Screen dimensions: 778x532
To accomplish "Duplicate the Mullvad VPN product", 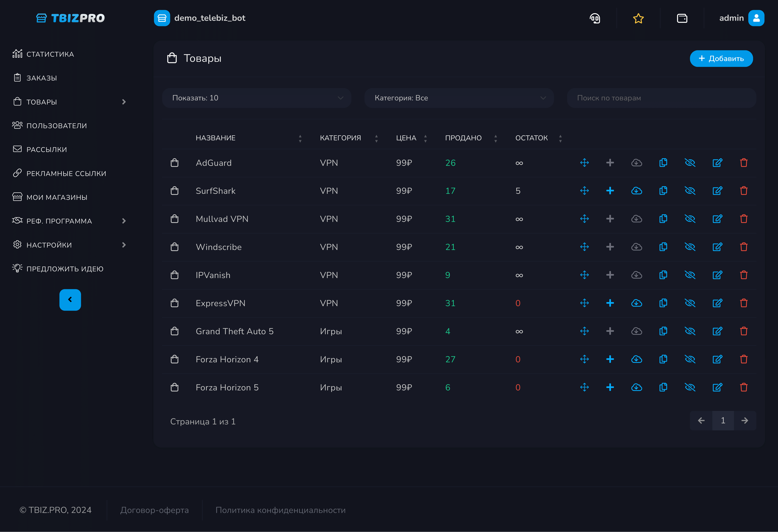I will 663,219.
